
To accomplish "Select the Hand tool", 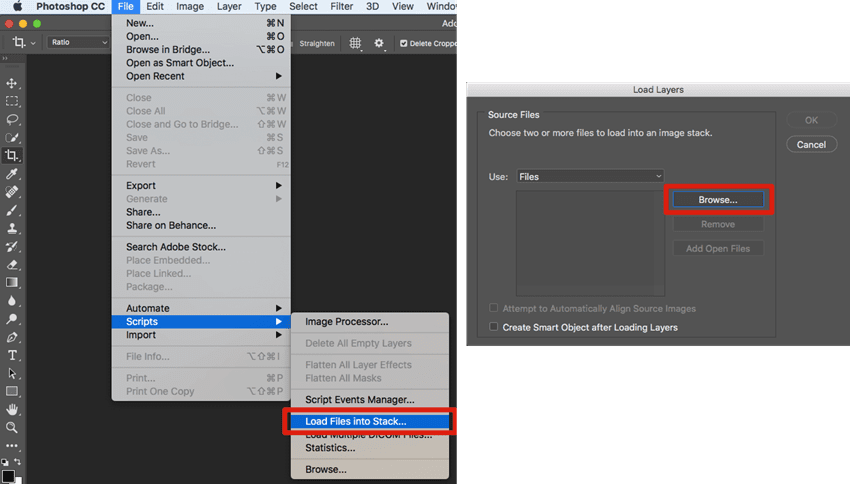I will 11,409.
